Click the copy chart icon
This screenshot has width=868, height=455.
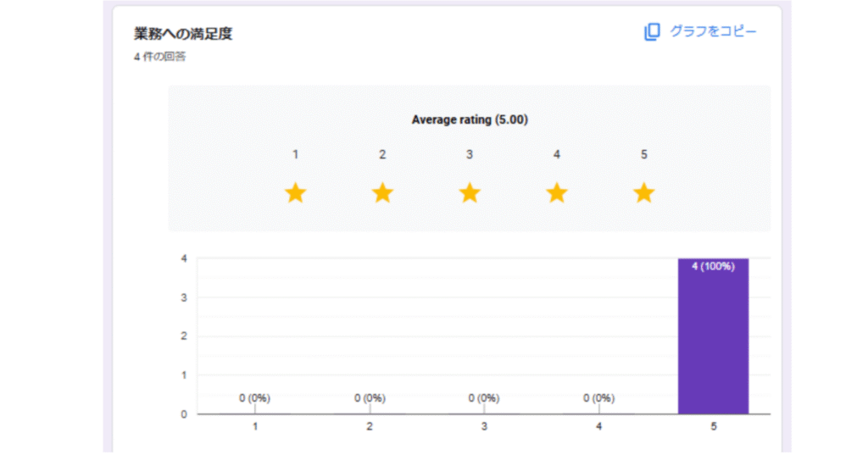tap(651, 32)
